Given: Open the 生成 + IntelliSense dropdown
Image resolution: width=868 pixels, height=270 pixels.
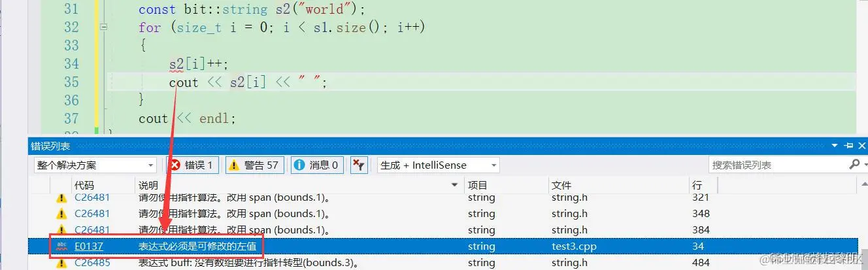Looking at the screenshot, I should (438, 165).
